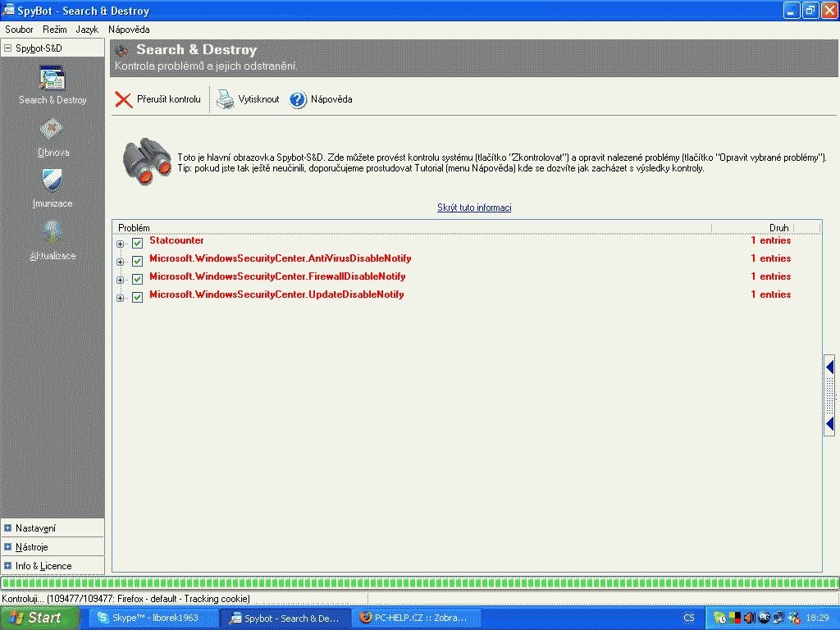
Task: Click the 18:29 taskbar clock
Action: [x=818, y=618]
